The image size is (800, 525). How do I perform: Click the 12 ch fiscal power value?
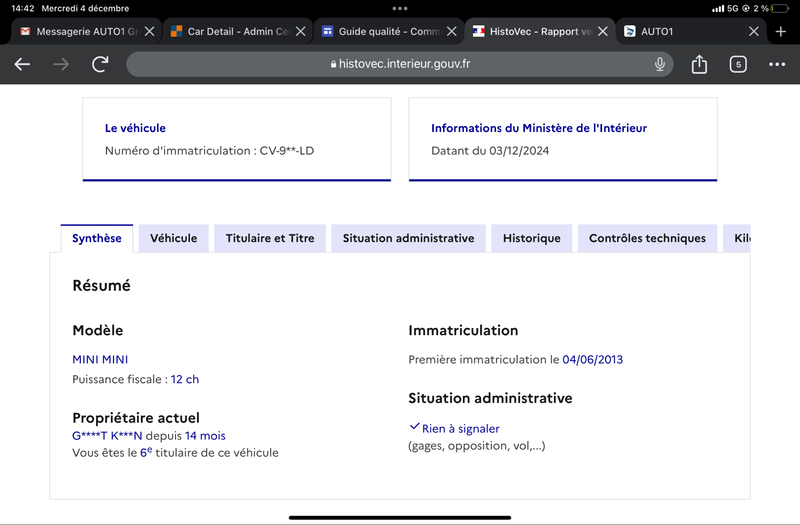point(185,380)
